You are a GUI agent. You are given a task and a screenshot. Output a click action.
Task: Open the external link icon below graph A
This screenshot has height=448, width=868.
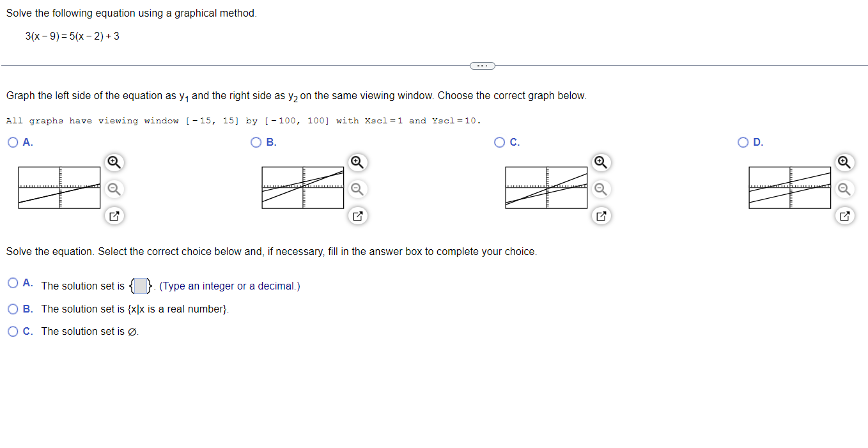[x=114, y=215]
